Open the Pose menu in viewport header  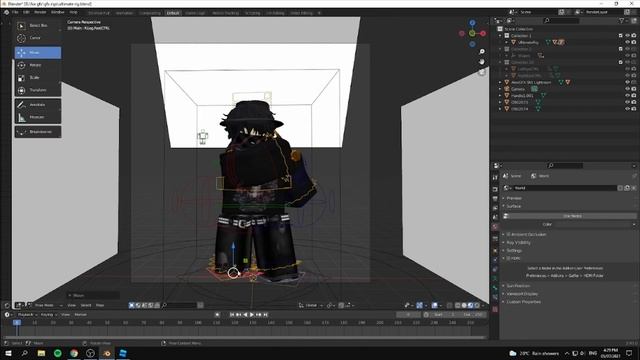(100, 305)
